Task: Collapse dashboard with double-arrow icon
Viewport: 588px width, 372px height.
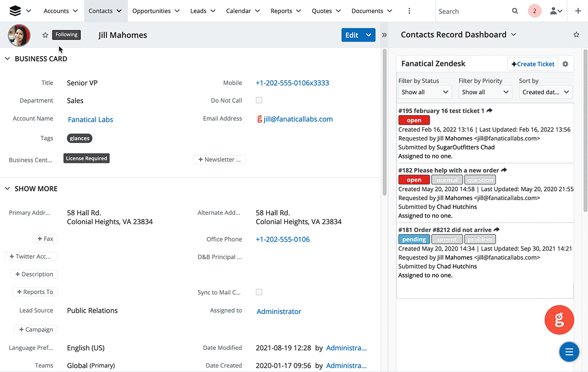Action: (385, 35)
